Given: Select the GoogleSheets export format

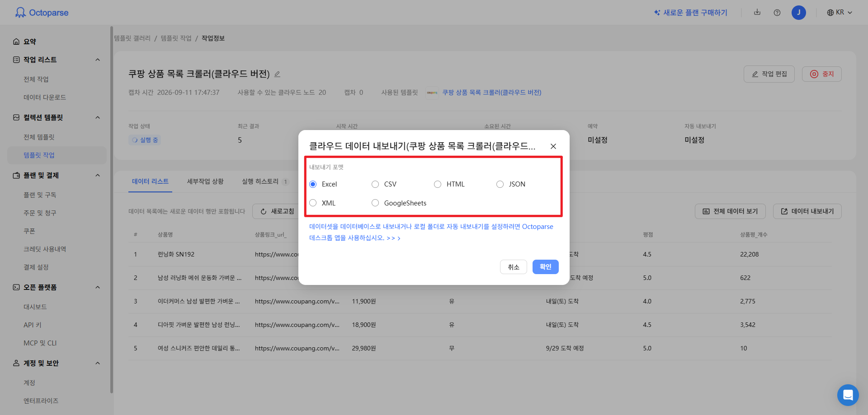Looking at the screenshot, I should click(x=399, y=203).
